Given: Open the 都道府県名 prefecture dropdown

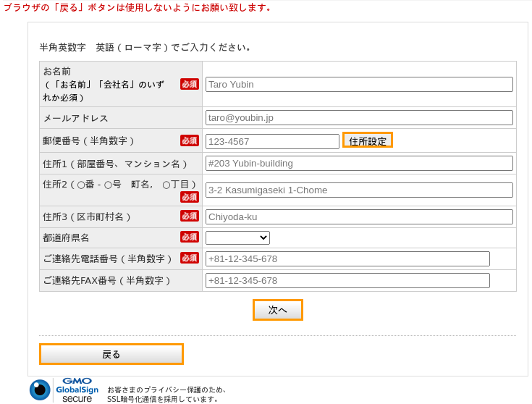Looking at the screenshot, I should [237, 237].
